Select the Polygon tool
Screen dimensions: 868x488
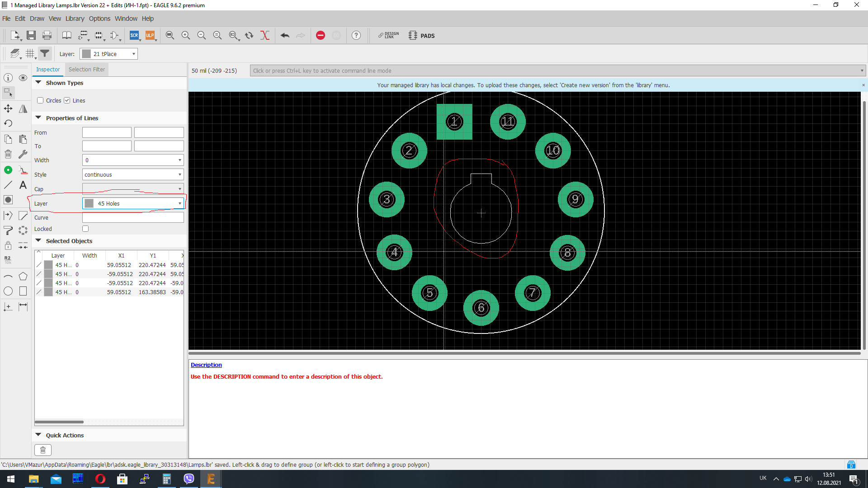click(x=23, y=276)
